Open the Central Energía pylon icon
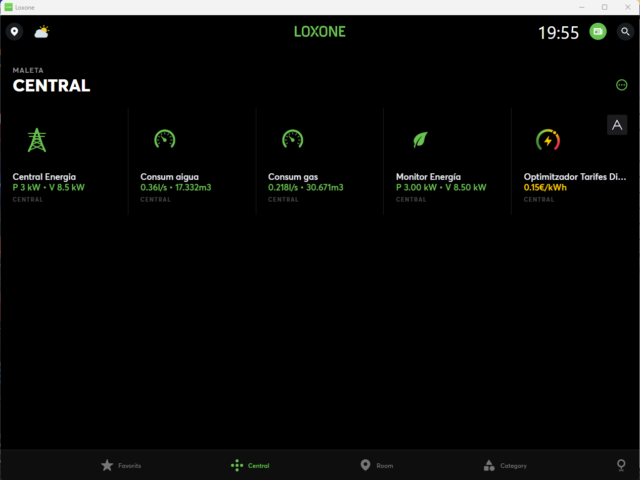The image size is (640, 480). pyautogui.click(x=37, y=140)
